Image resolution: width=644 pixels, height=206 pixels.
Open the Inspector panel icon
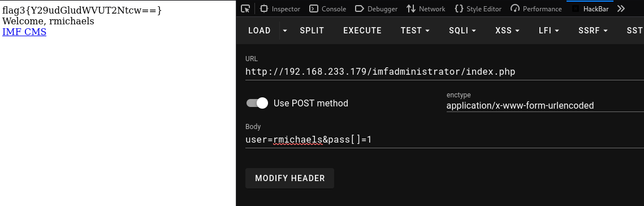coord(264,8)
